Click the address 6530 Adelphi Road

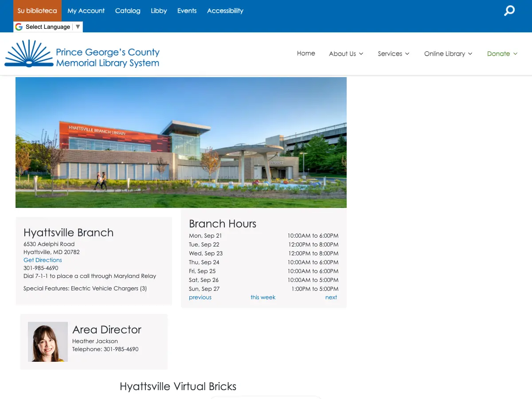tap(49, 244)
